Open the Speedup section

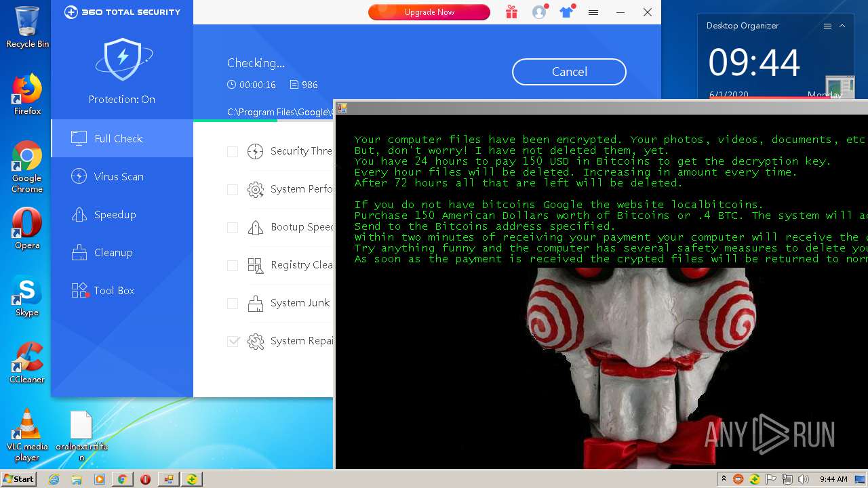click(122, 214)
